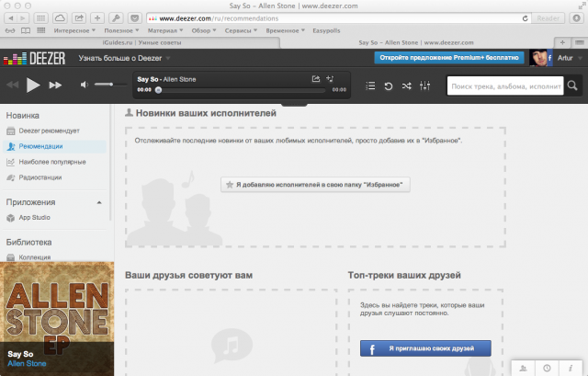Click the Pocket toolbar icon

click(x=135, y=18)
